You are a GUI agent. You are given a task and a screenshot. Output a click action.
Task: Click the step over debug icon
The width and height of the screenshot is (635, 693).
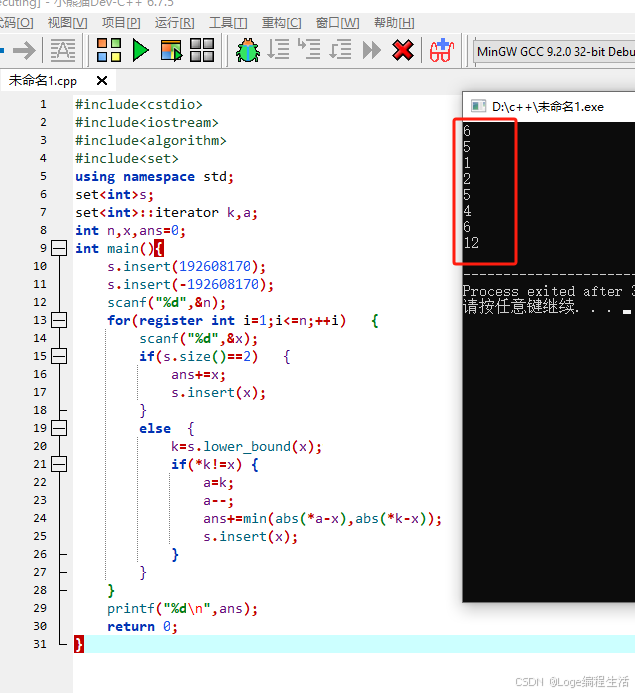tap(278, 50)
